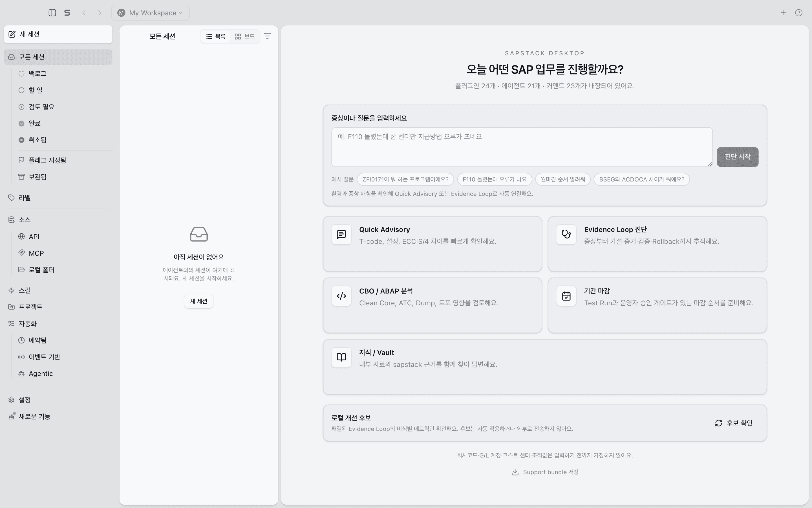Click the 로컬 개선 후보 heading

tap(351, 418)
